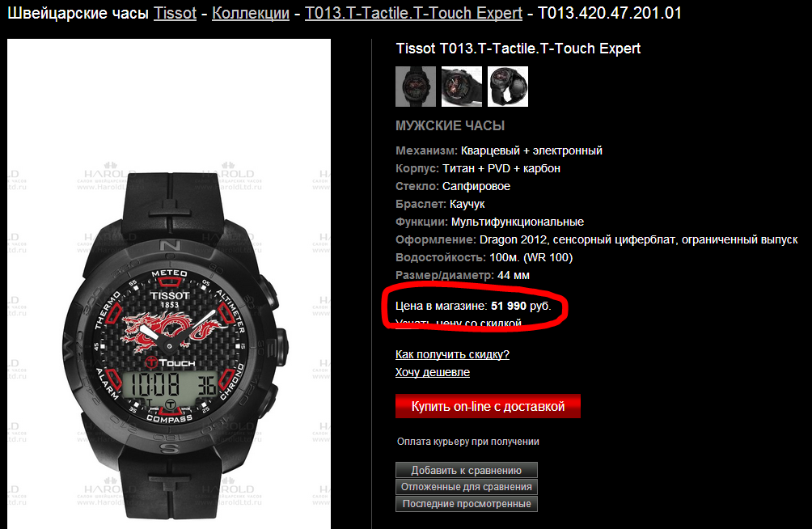Click the model number T013.420.47.201.01 text

610,13
